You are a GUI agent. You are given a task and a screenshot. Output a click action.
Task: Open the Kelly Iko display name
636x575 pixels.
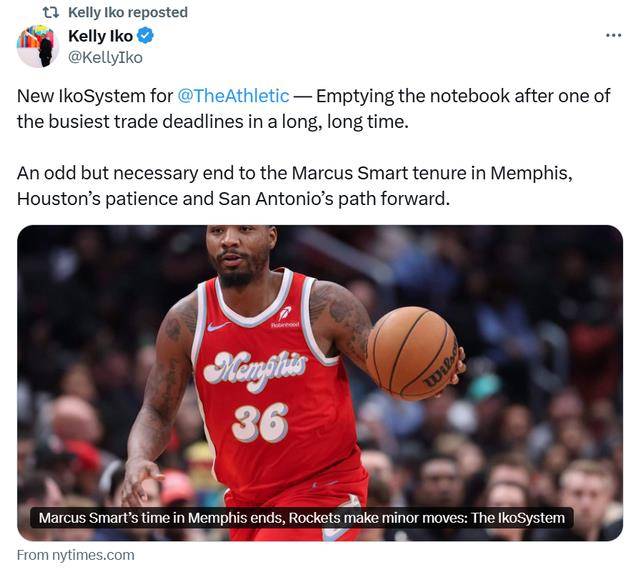[x=101, y=36]
